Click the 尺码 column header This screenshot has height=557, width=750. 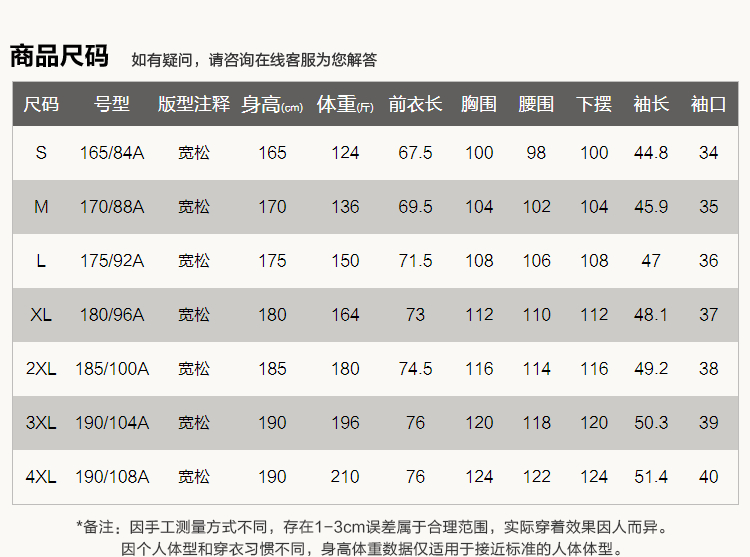tap(41, 104)
